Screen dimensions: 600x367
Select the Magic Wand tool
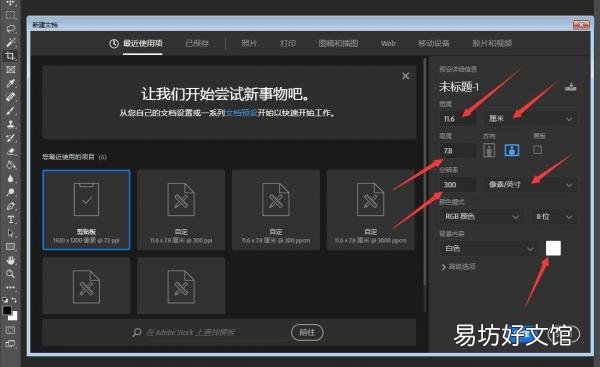(10, 42)
